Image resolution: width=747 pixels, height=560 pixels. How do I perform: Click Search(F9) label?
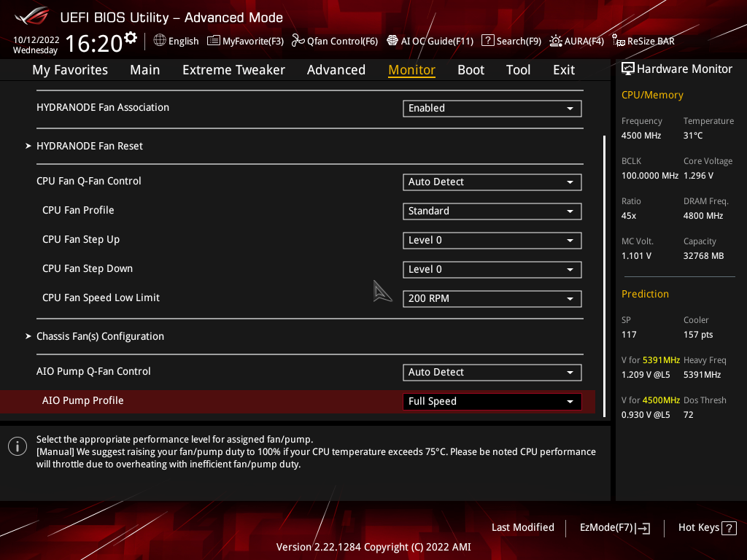[519, 42]
